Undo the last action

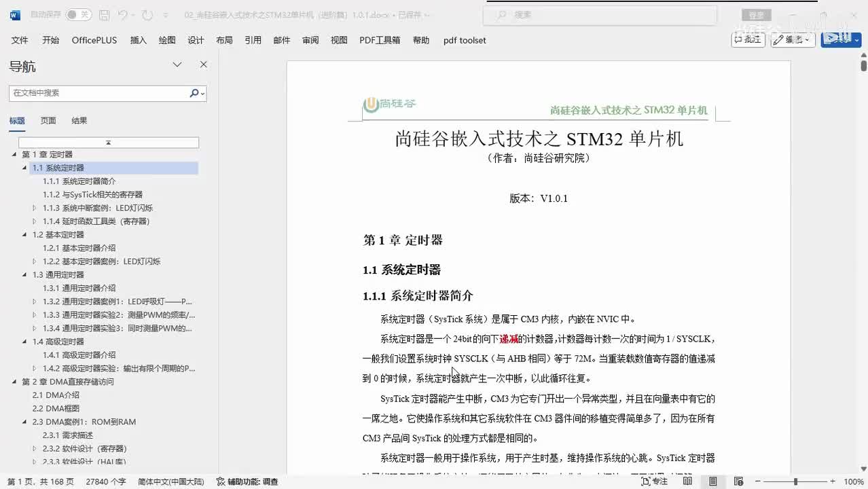coord(122,14)
